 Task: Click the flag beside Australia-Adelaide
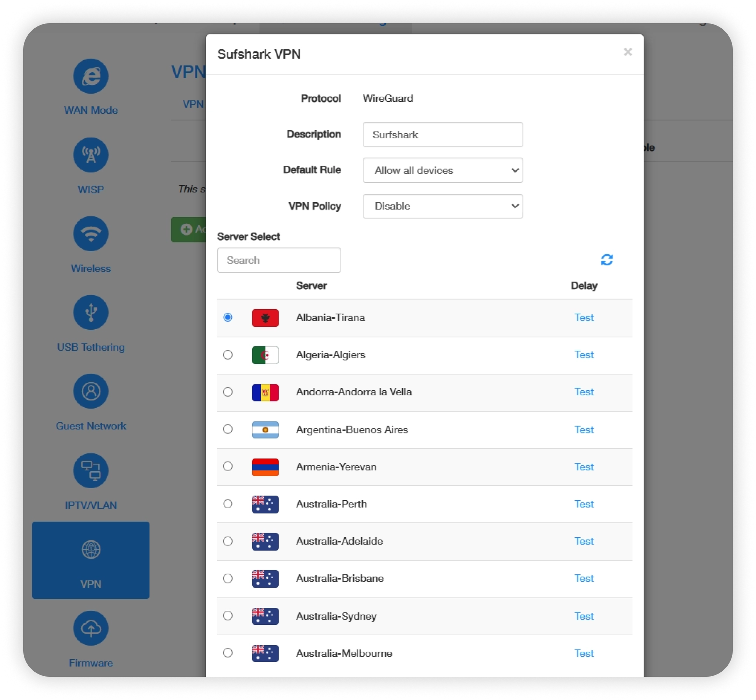coord(265,541)
